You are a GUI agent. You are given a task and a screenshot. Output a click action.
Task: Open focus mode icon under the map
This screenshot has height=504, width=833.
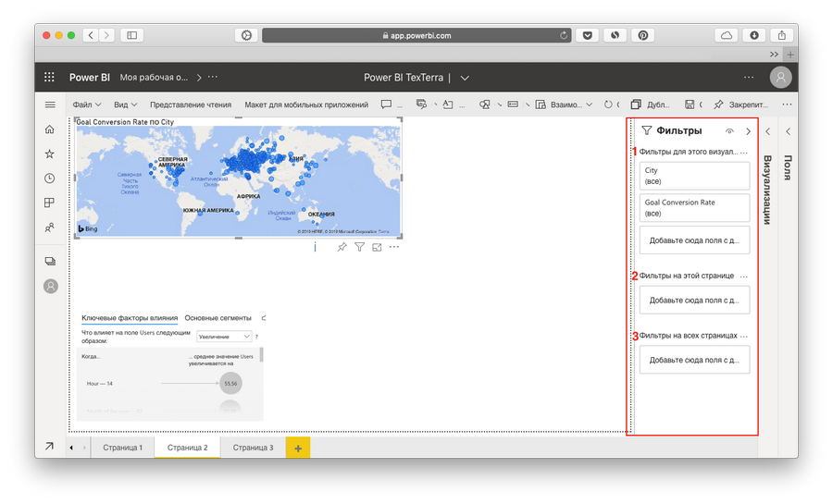tap(377, 248)
